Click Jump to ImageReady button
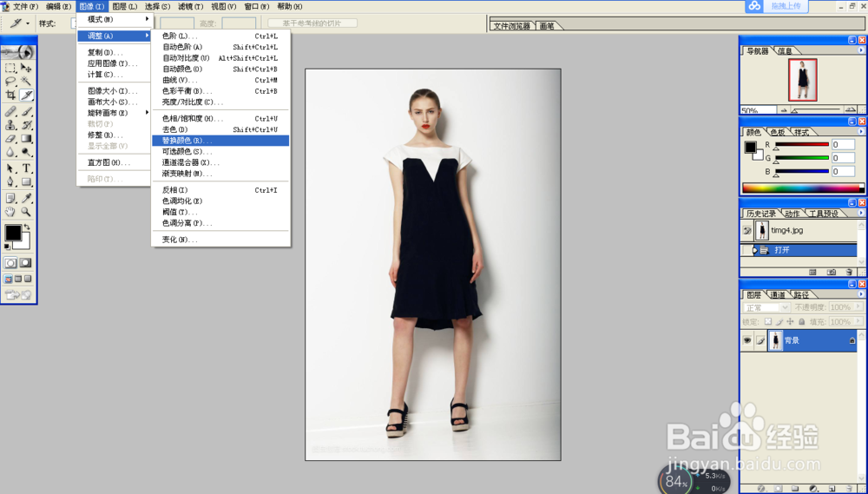Screen dimensions: 868x494 [x=18, y=295]
